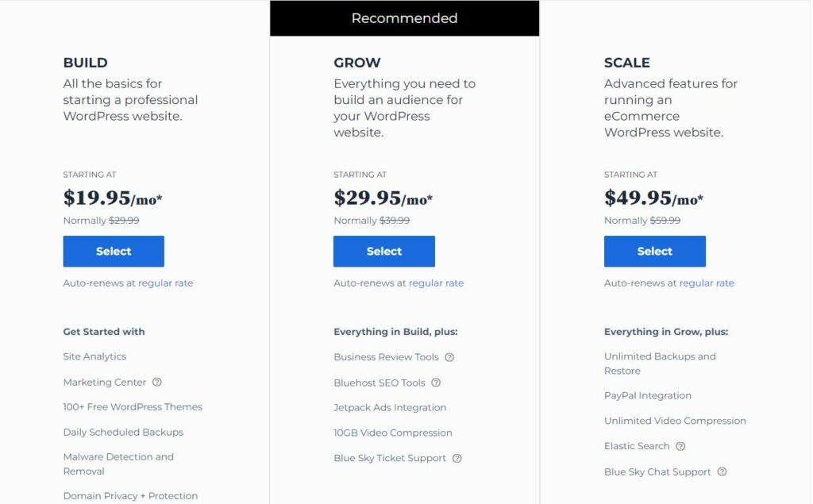Open regular rate link under BUILD plan
The image size is (813, 504).
(x=165, y=283)
